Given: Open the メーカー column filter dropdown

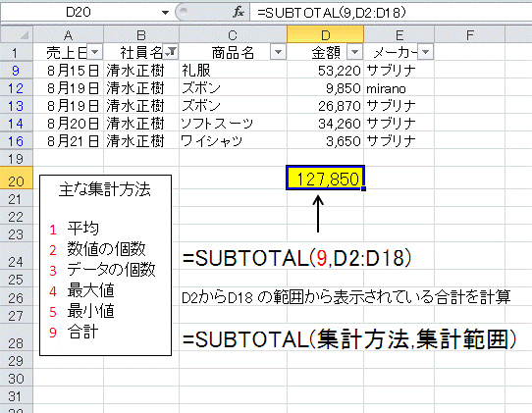Looking at the screenshot, I should [425, 52].
